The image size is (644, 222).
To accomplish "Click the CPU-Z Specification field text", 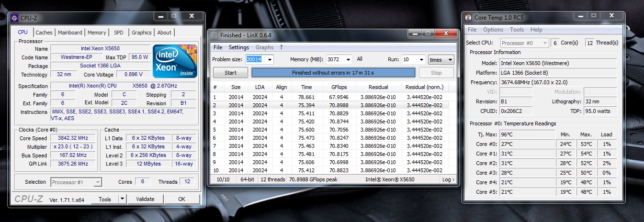I will (123, 86).
